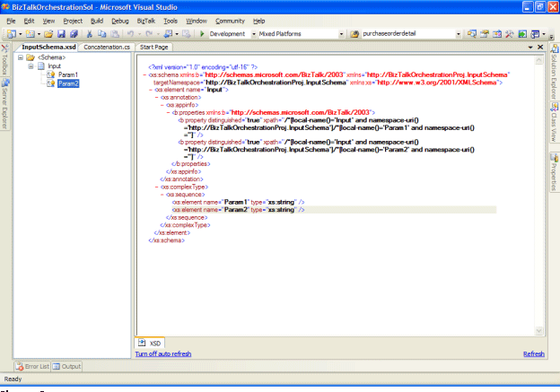Viewport: 560px width, 392px height.
Task: Click the Copy icon in the toolbar
Action: point(101,34)
